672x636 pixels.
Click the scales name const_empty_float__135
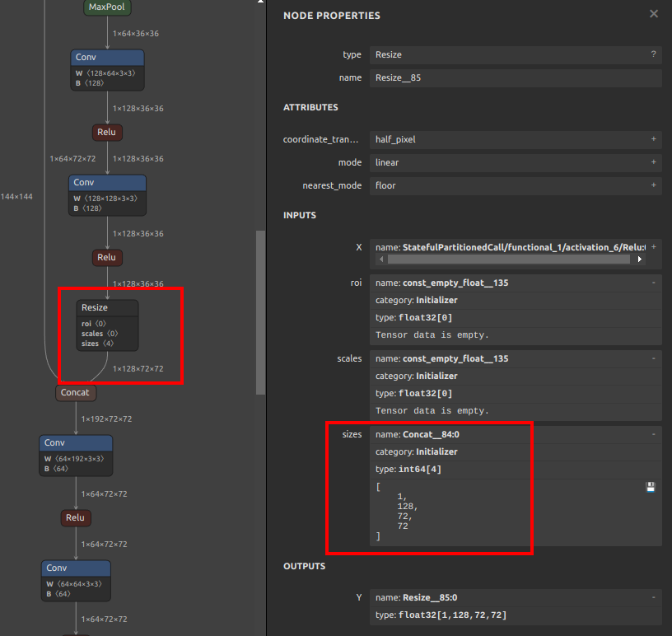(455, 359)
